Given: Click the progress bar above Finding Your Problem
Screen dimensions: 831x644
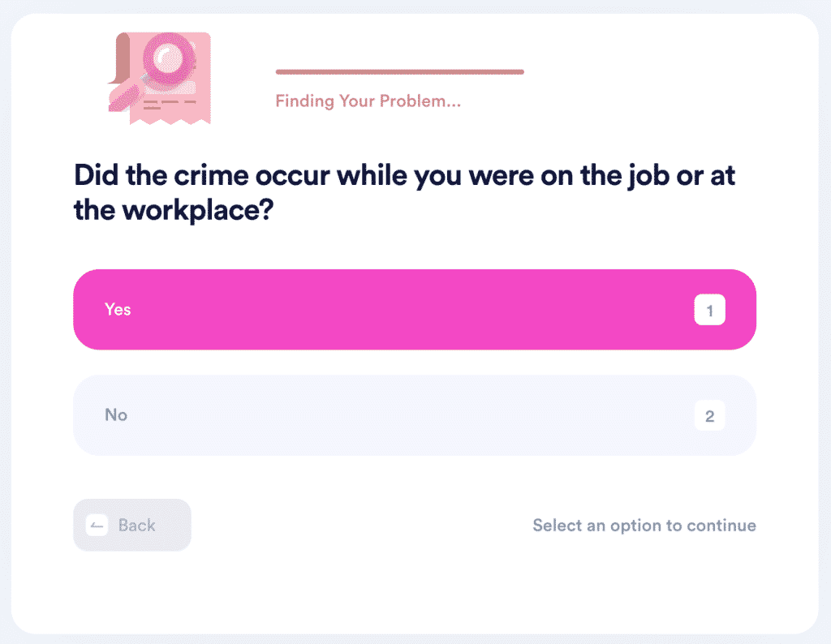Looking at the screenshot, I should (x=399, y=71).
